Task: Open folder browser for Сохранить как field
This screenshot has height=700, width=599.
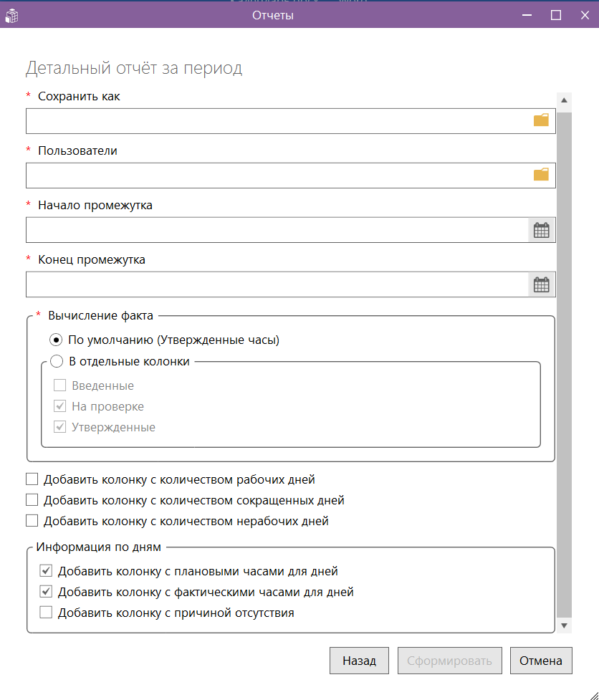Action: (x=541, y=120)
